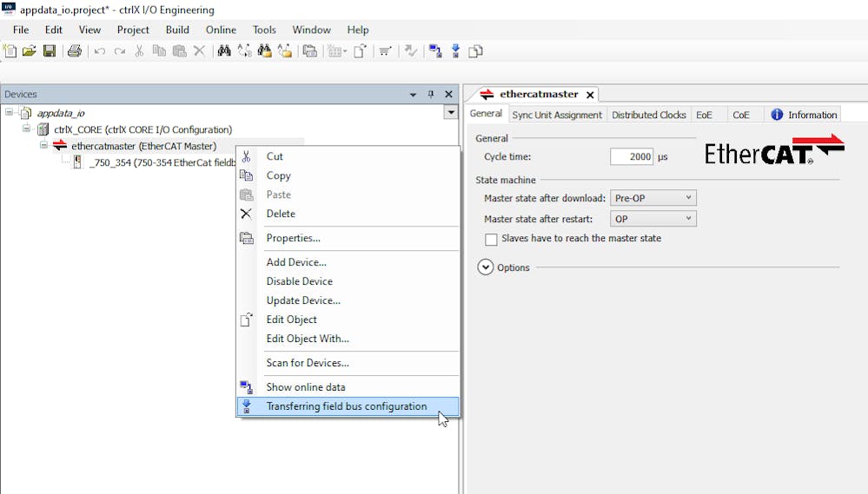Click the Print toolbar icon
The image size is (868, 494).
click(74, 51)
